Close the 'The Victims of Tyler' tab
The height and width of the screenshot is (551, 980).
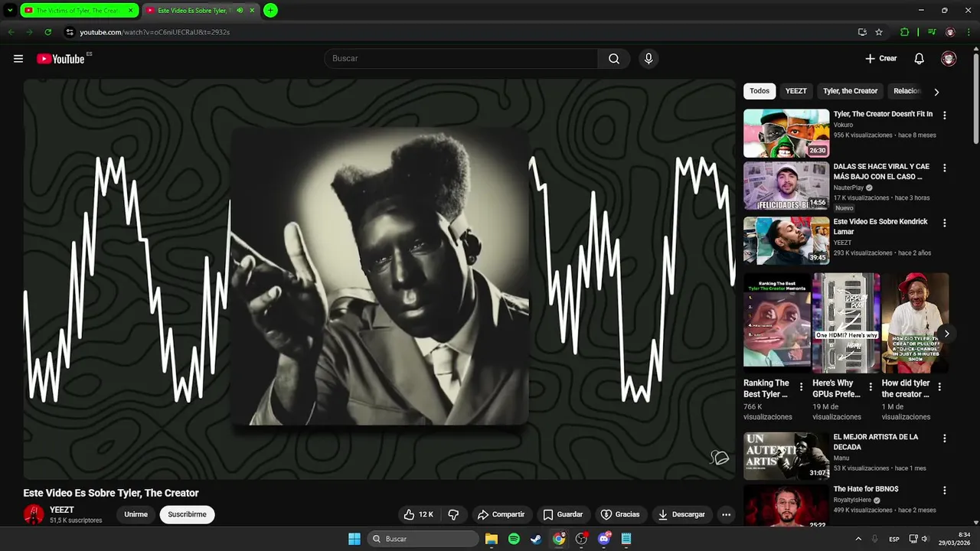pos(131,11)
